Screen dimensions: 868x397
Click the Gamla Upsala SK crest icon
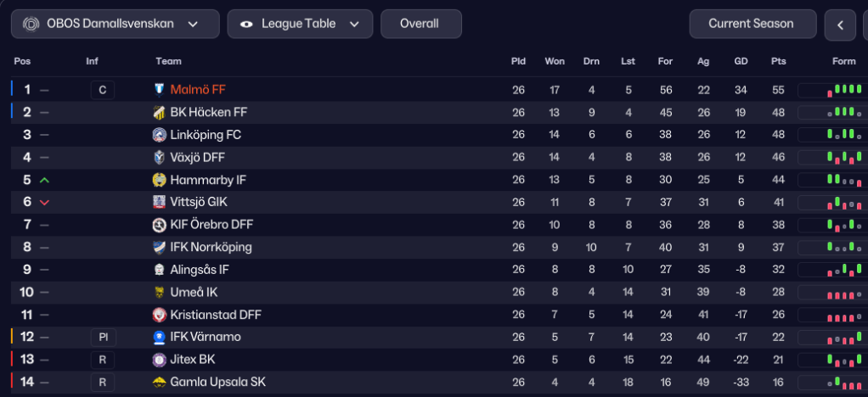point(159,382)
